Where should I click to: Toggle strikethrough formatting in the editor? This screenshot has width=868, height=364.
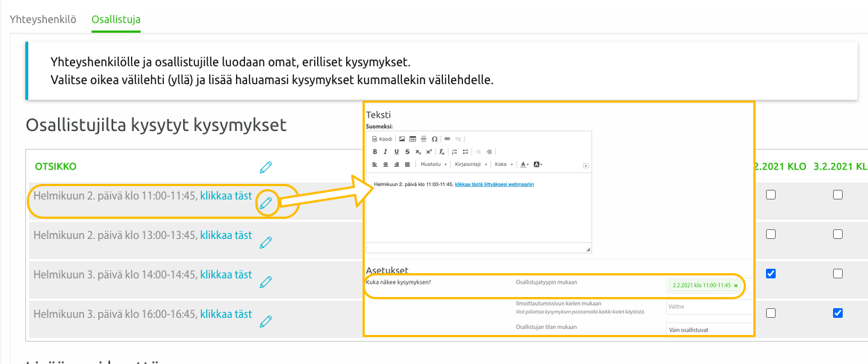[407, 152]
